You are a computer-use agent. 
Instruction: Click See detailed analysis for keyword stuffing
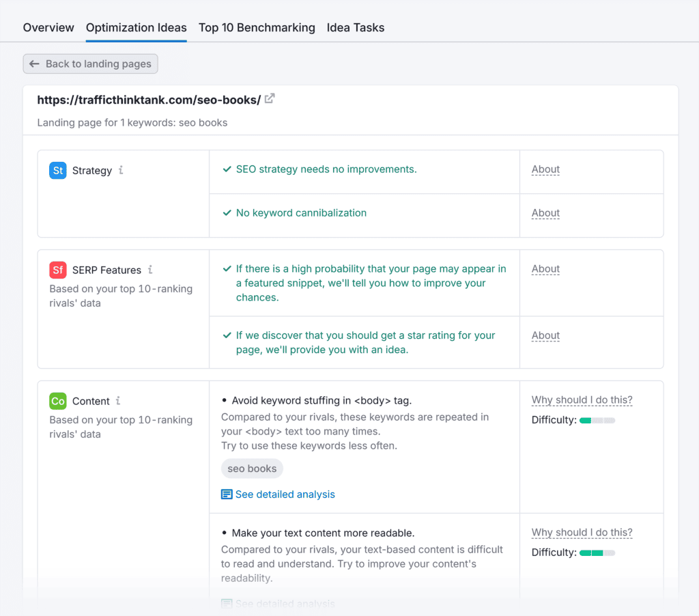tap(285, 494)
